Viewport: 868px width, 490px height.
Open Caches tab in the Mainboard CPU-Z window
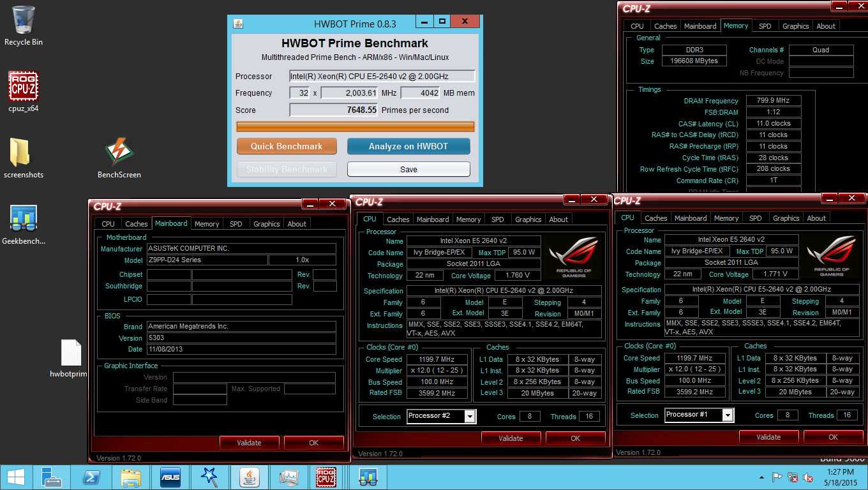tap(136, 224)
